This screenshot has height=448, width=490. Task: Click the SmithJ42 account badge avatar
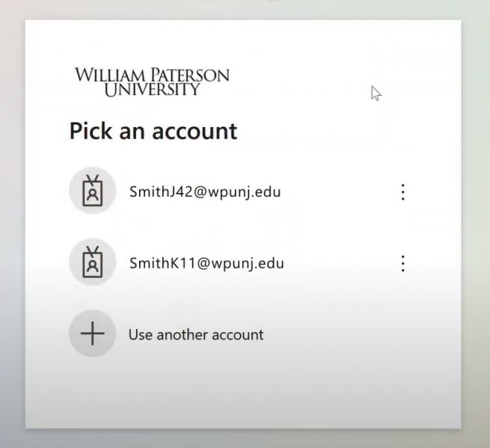[x=93, y=191]
